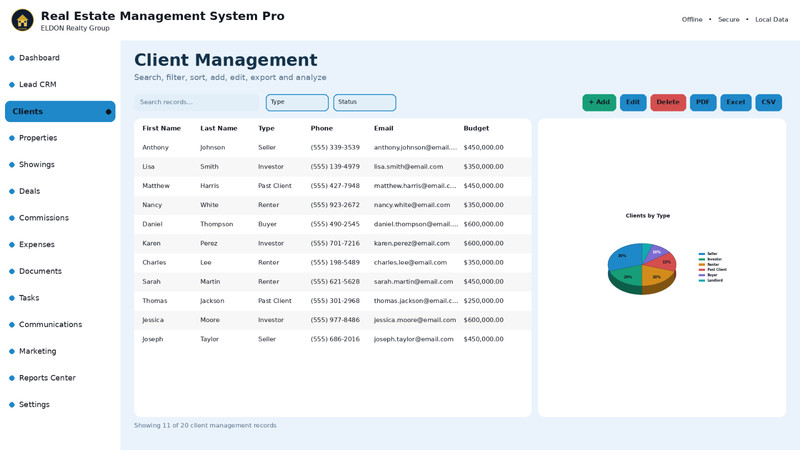The width and height of the screenshot is (800, 450).
Task: Open Commissions page
Action: (44, 217)
